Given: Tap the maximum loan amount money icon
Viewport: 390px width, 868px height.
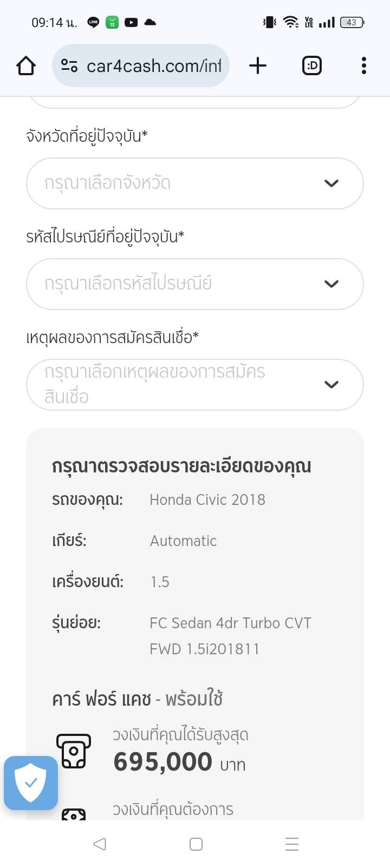Looking at the screenshot, I should 74,751.
